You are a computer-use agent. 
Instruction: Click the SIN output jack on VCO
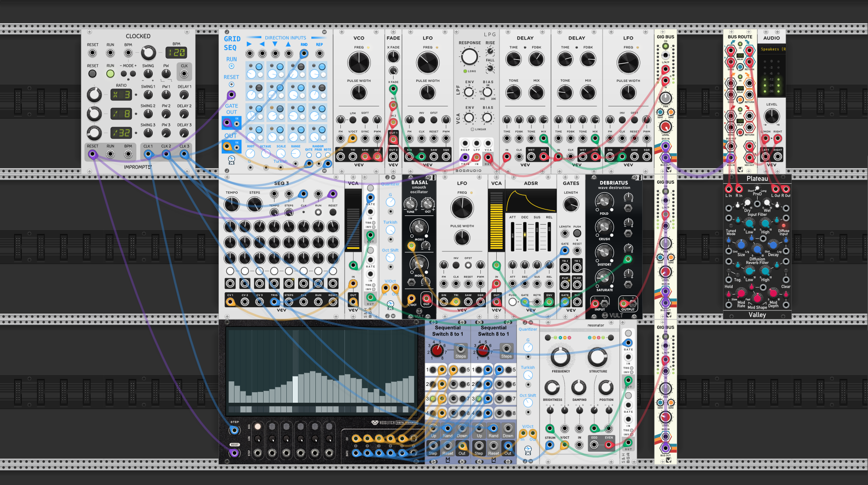(340, 157)
